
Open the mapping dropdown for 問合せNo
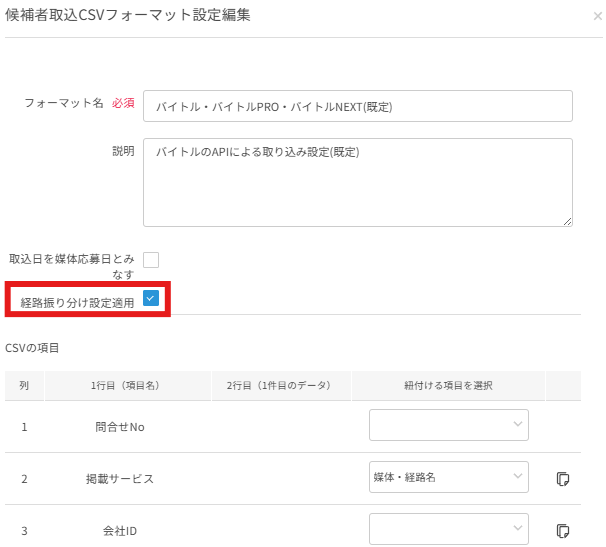[x=448, y=426]
